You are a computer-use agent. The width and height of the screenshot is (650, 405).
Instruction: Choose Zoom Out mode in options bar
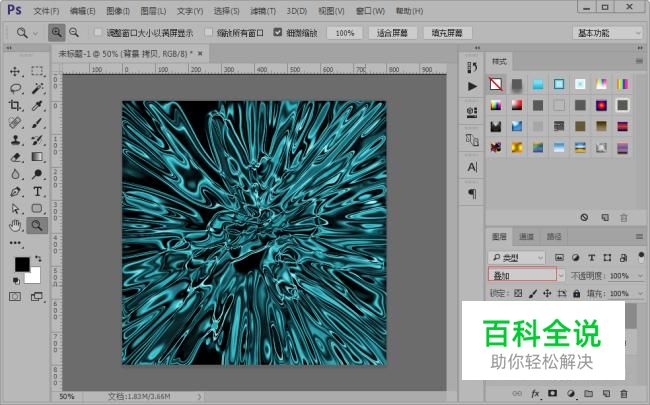[74, 32]
